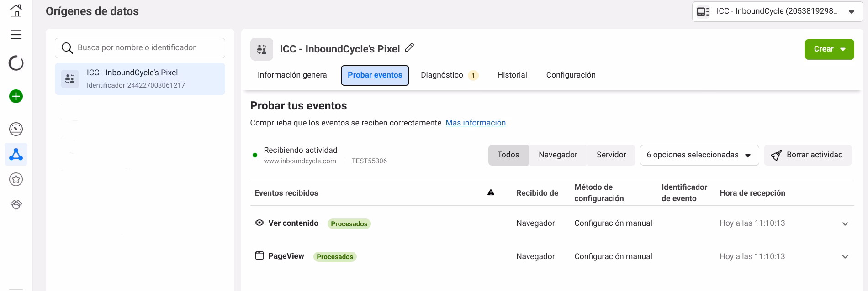Filter events by Navegador
Screen dimensions: 868x291
coord(558,155)
